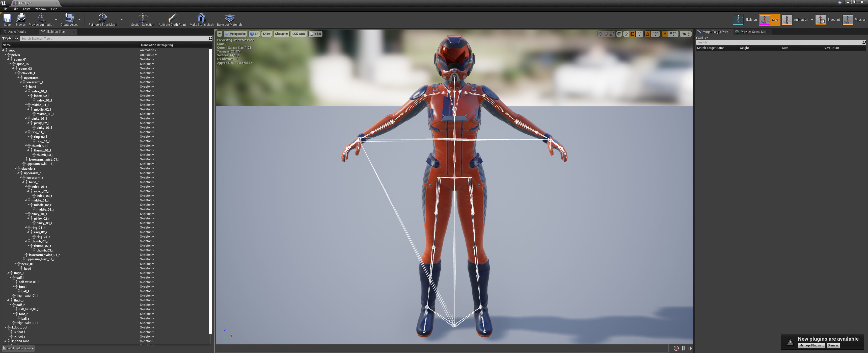868x353 pixels.
Task: Toggle scale snapping button
Action: (x=665, y=34)
